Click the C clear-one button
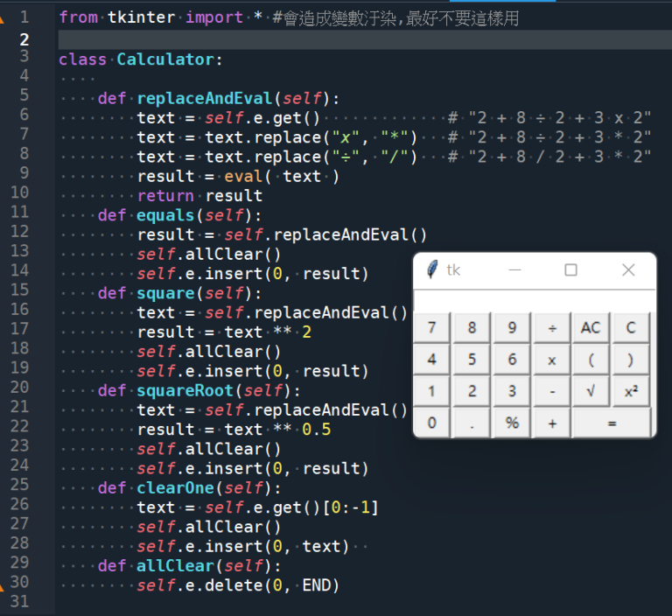 coord(631,328)
